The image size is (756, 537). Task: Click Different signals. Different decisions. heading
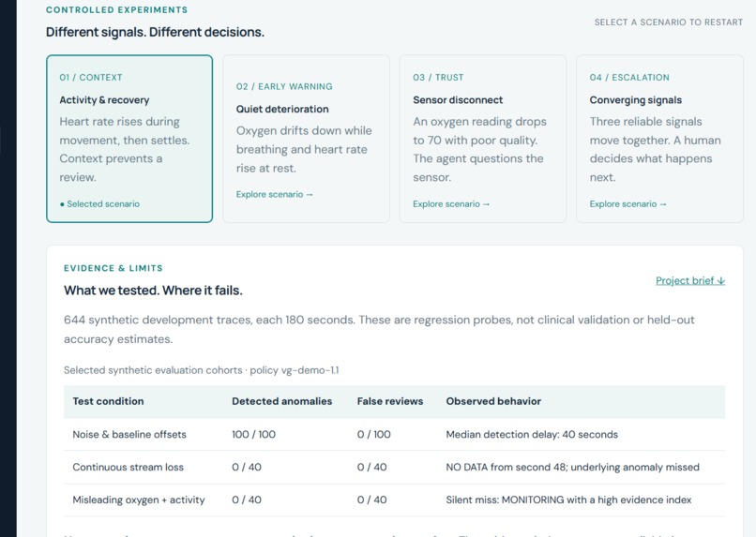click(x=155, y=32)
